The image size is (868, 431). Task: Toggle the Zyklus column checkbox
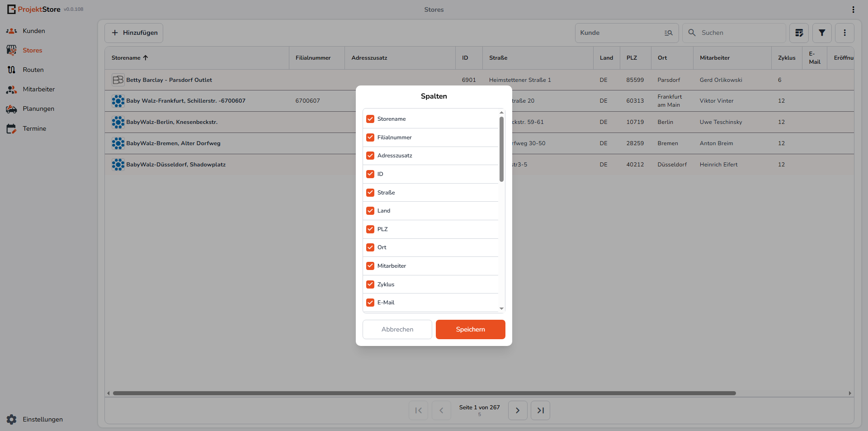[x=370, y=284]
